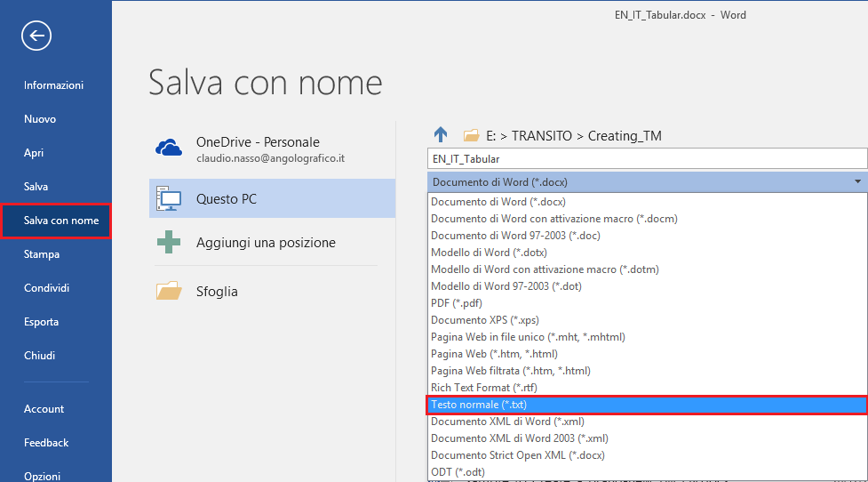Click the Sfoglia folder icon

pyautogui.click(x=168, y=291)
